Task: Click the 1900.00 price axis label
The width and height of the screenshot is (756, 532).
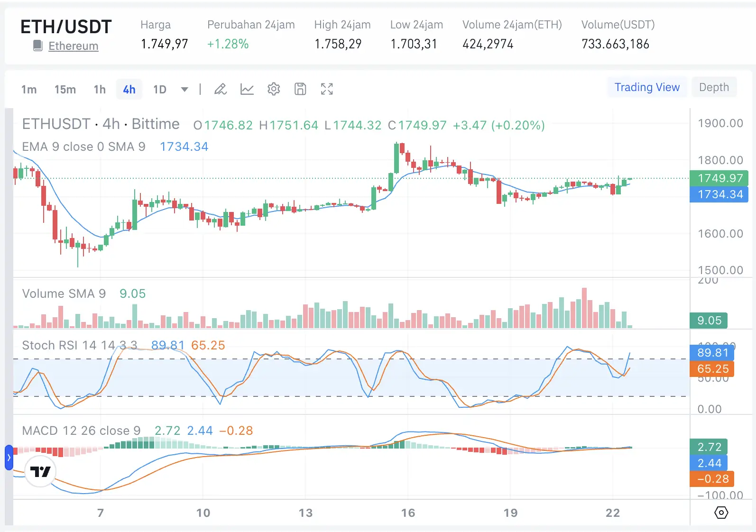Action: pos(720,123)
